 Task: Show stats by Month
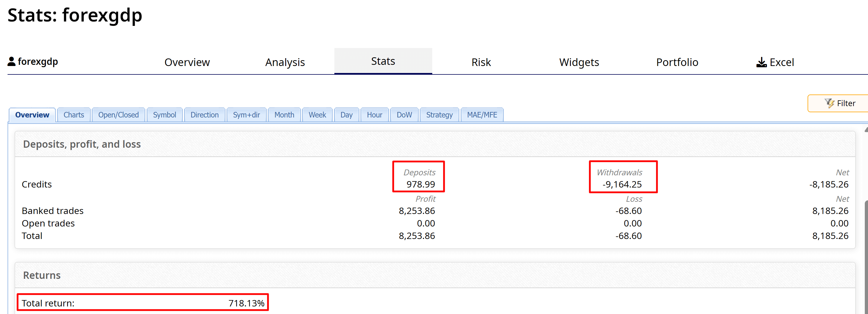(x=284, y=115)
